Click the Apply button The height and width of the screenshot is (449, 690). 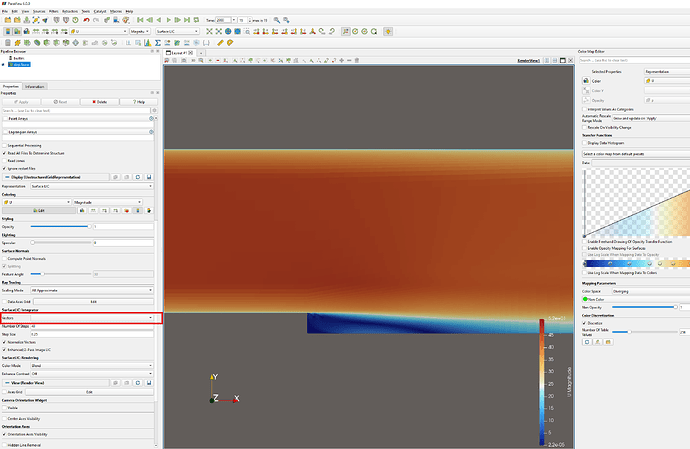pyautogui.click(x=21, y=102)
